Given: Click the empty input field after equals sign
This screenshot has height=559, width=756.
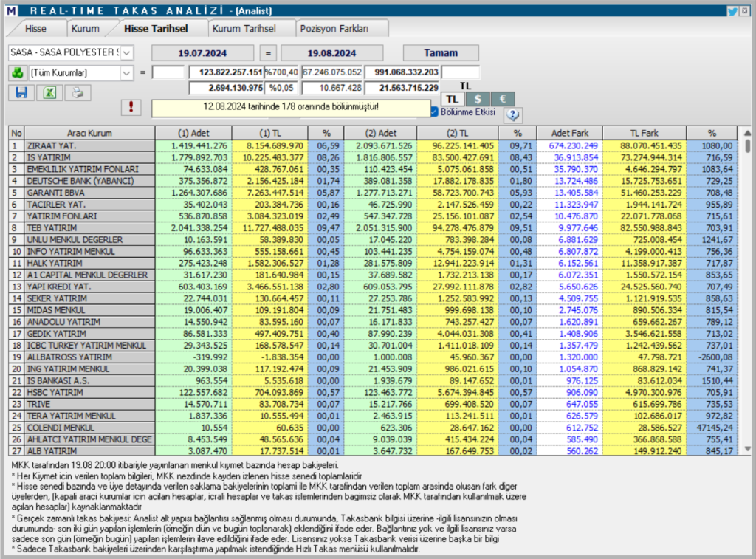Looking at the screenshot, I should 168,73.
